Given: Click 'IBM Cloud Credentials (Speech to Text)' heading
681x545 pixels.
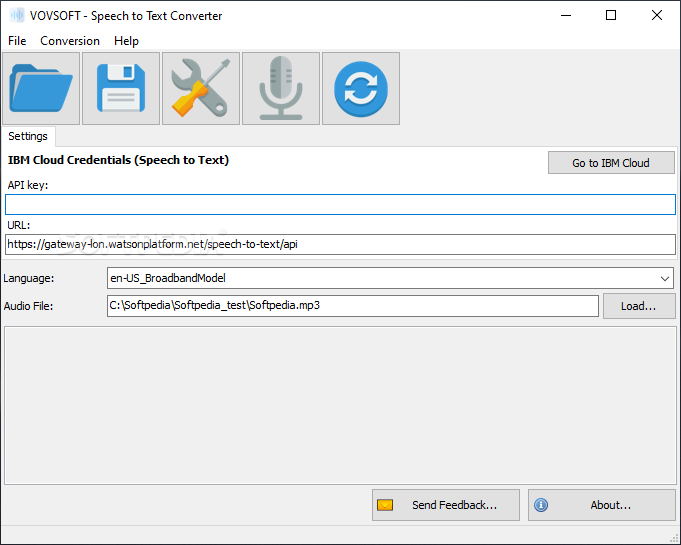Looking at the screenshot, I should pyautogui.click(x=118, y=160).
